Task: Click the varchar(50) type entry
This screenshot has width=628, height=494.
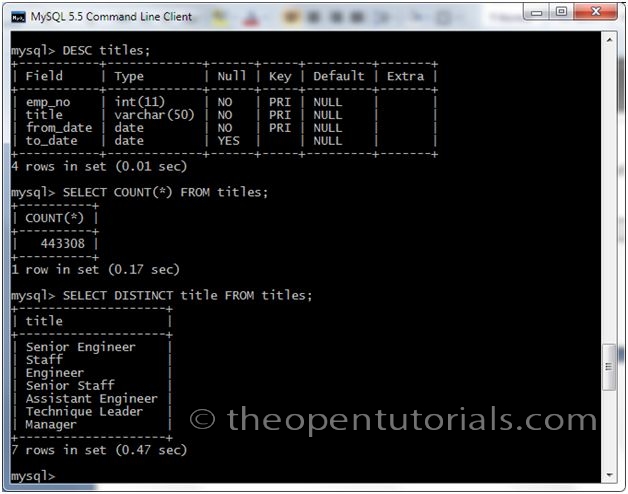Action: [154, 115]
